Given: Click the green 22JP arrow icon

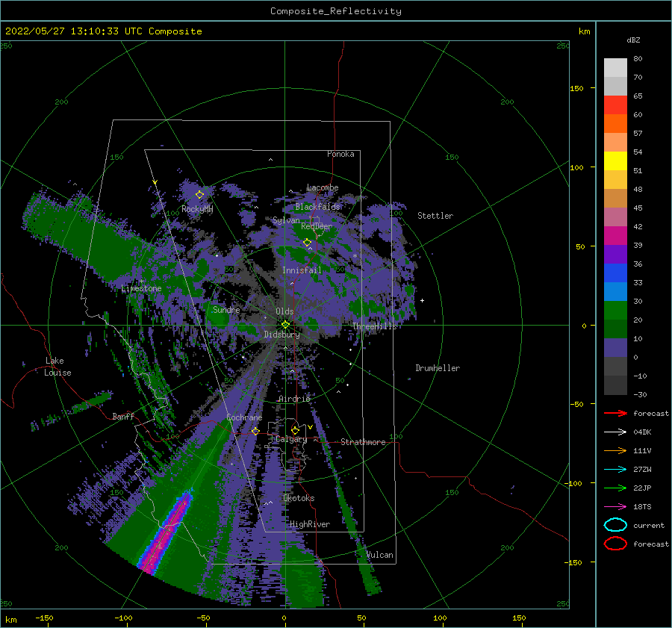Looking at the screenshot, I should point(615,488).
